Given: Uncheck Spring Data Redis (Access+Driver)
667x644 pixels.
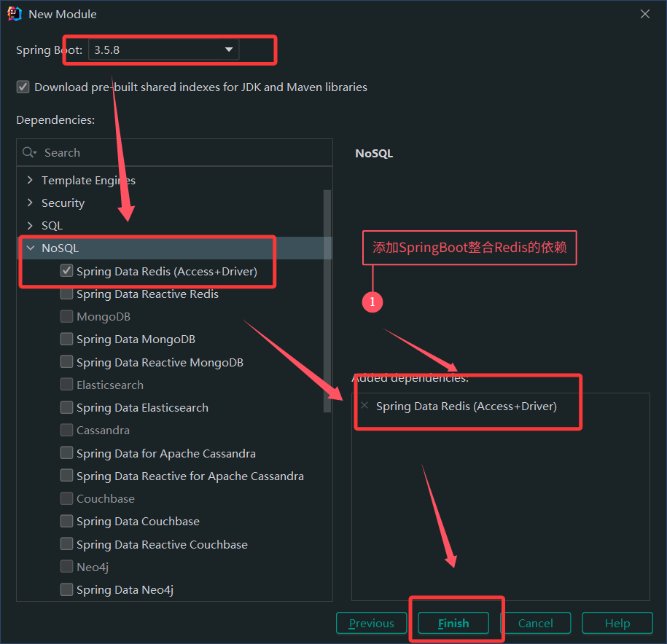Looking at the screenshot, I should coord(67,271).
